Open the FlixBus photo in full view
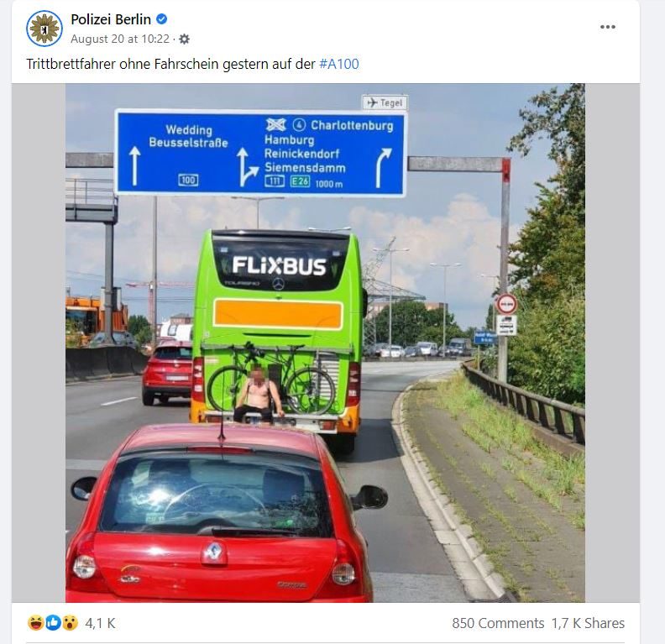665x644 pixels. click(325, 343)
